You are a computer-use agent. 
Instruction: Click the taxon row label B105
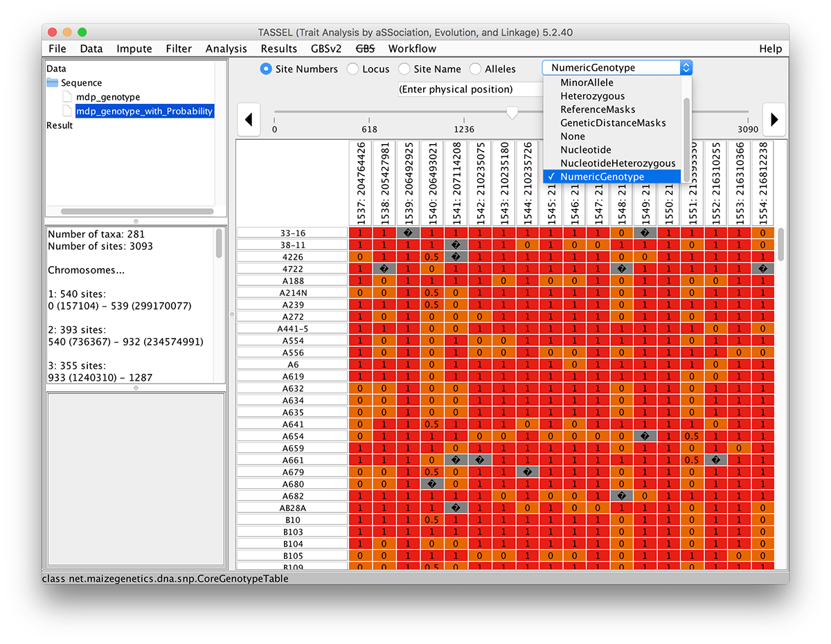(291, 555)
